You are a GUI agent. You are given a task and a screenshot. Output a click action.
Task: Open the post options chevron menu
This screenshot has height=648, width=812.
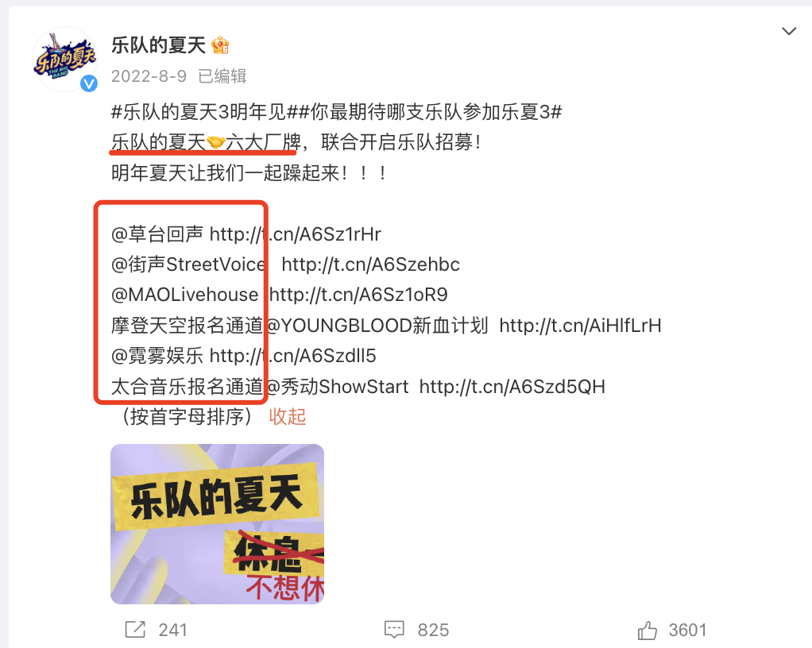789,32
